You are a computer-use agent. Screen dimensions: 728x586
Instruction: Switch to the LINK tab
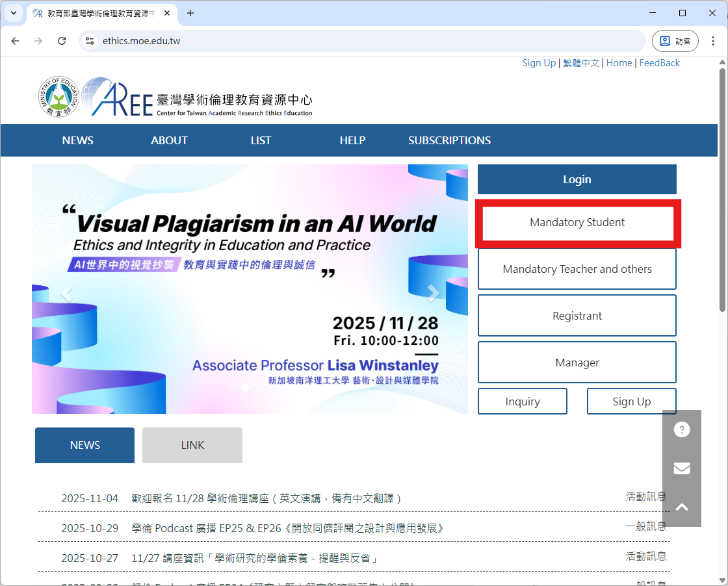click(x=192, y=445)
